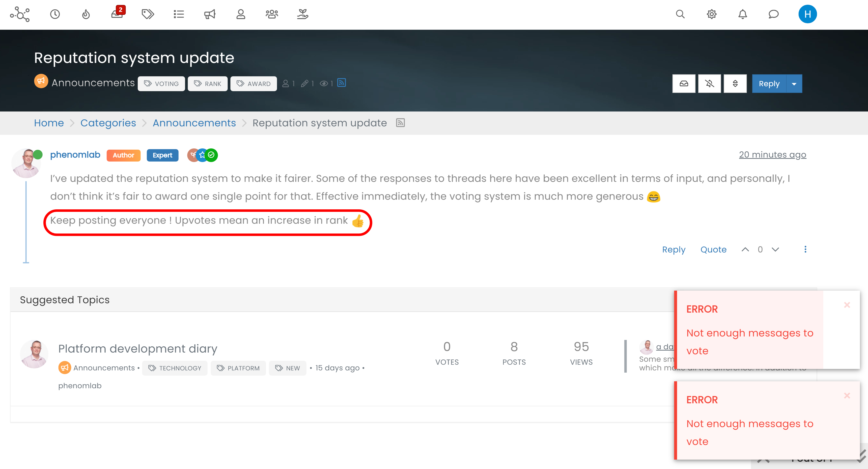Click the search magnifier icon
868x469 pixels.
click(x=680, y=14)
